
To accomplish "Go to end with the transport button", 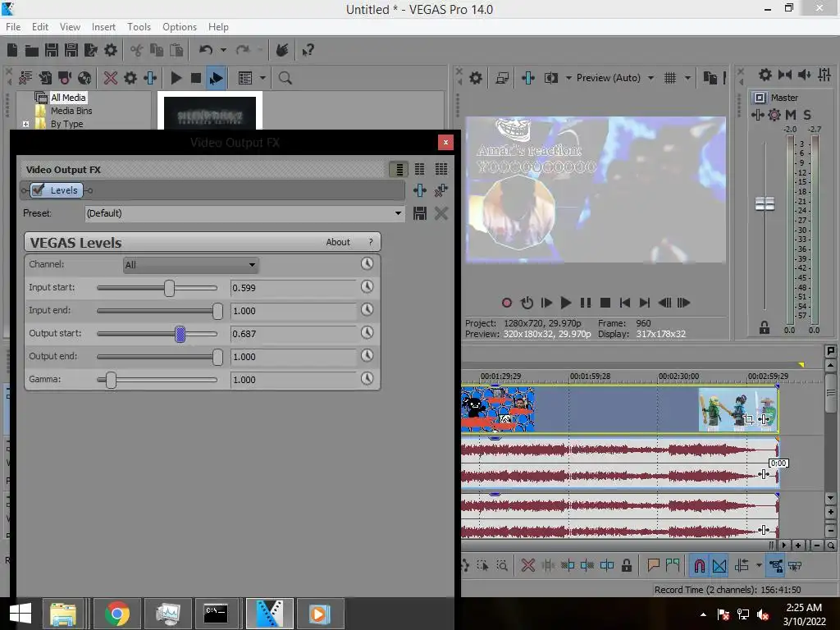I will coord(645,303).
